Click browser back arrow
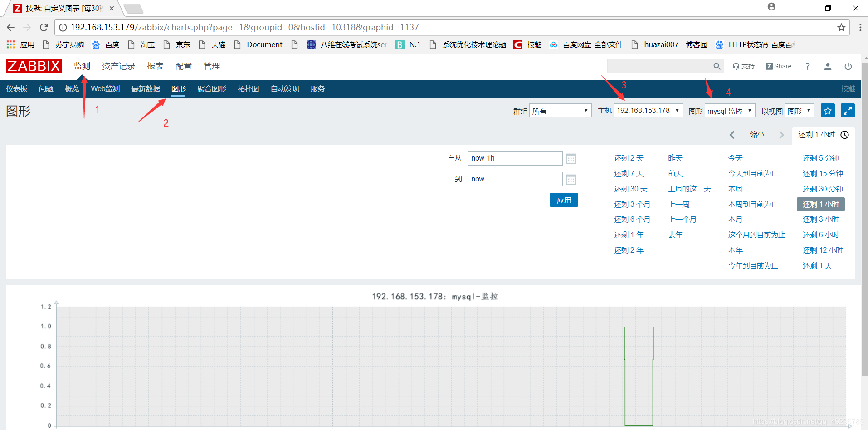The height and width of the screenshot is (430, 868). 10,27
